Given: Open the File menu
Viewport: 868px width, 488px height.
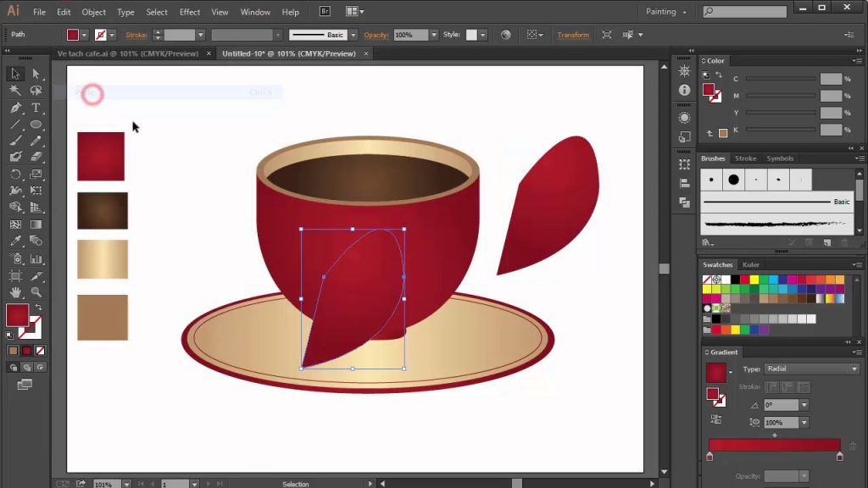Looking at the screenshot, I should pyautogui.click(x=39, y=12).
